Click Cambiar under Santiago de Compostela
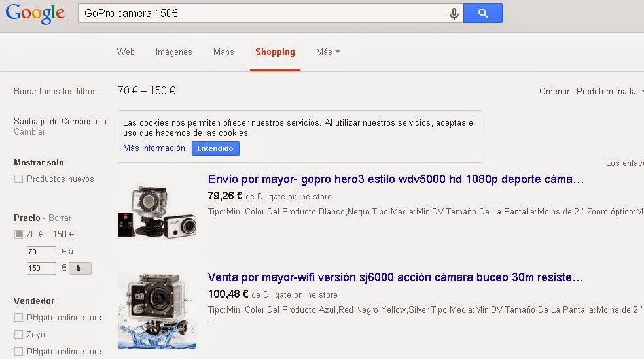Viewport: 644px width, 359px height. (29, 131)
